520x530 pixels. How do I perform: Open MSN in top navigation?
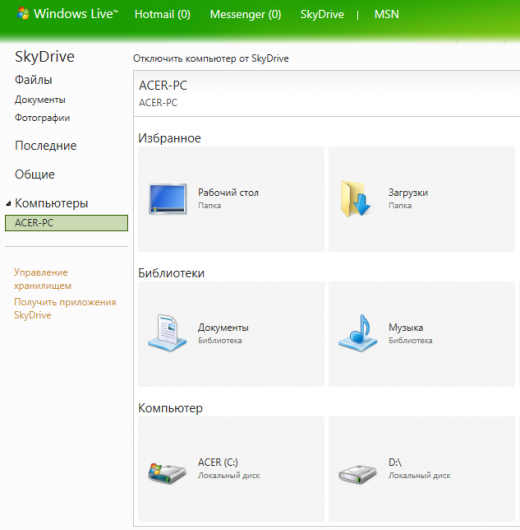point(386,14)
